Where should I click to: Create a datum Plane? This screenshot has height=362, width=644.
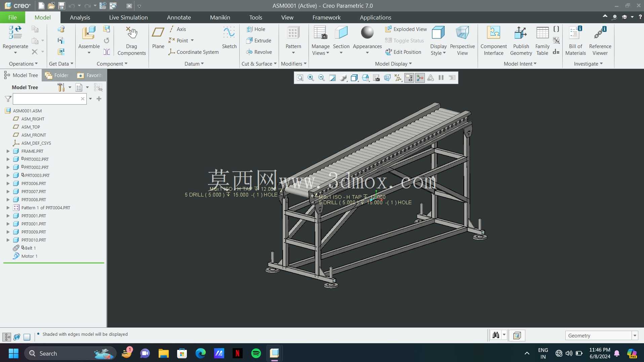pos(158,37)
